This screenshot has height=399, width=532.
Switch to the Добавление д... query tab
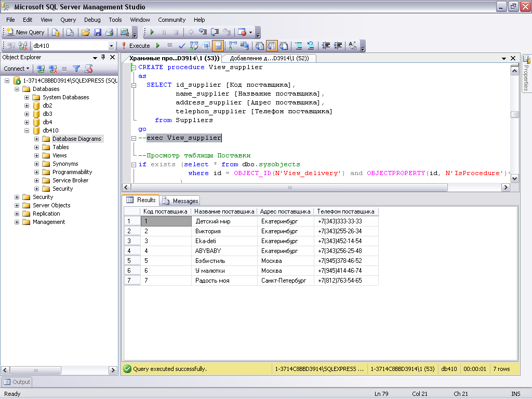point(270,58)
